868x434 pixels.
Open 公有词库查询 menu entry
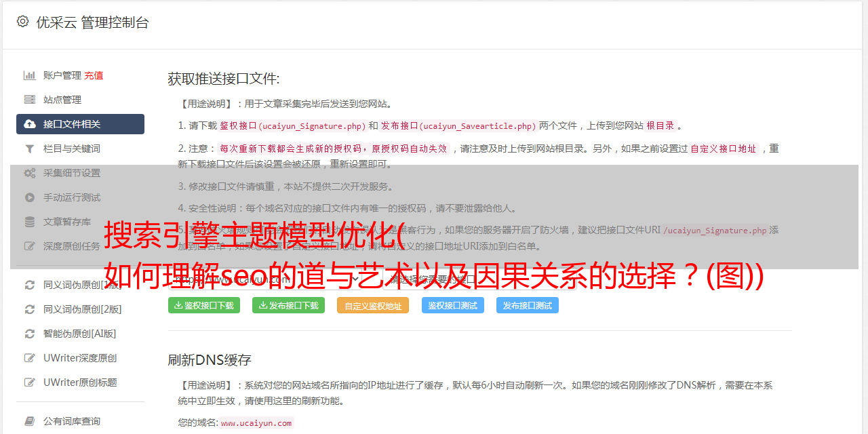(72, 421)
